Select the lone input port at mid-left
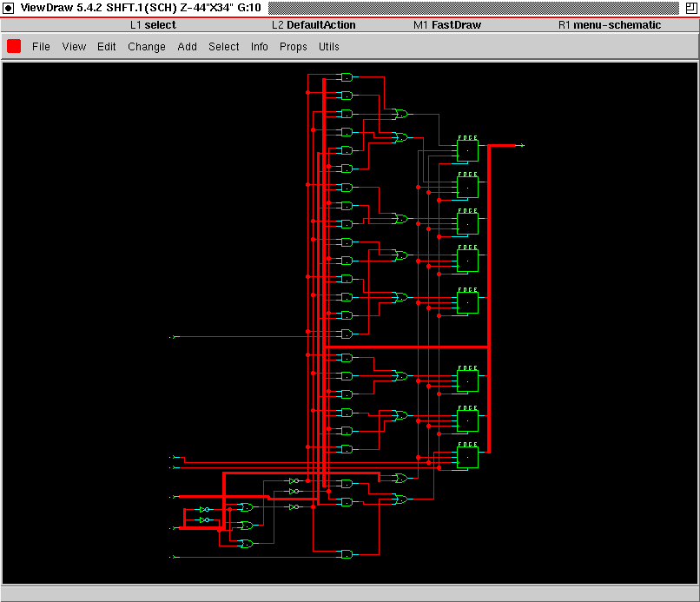The width and height of the screenshot is (700, 602). point(174,336)
